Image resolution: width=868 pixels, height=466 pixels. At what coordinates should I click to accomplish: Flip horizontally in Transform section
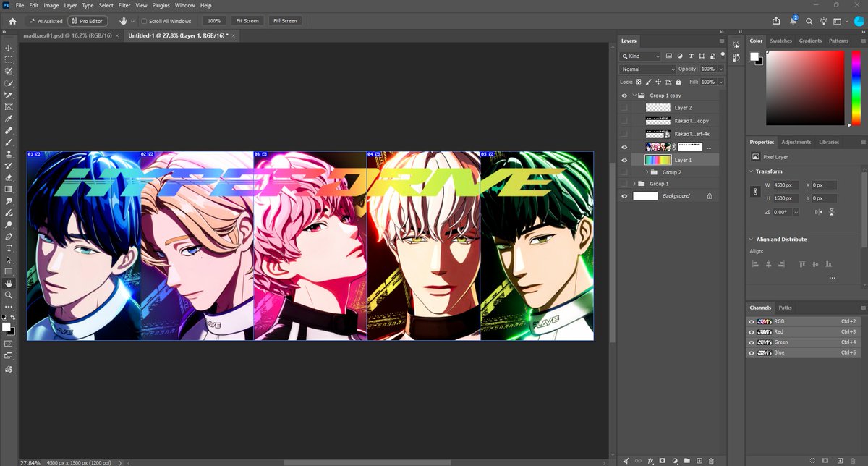point(819,212)
